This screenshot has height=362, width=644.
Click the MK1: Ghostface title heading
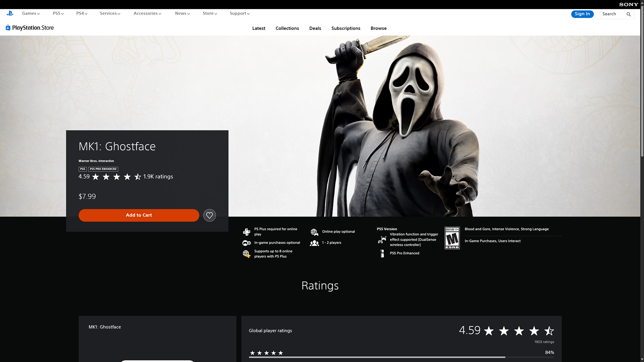pos(117,146)
